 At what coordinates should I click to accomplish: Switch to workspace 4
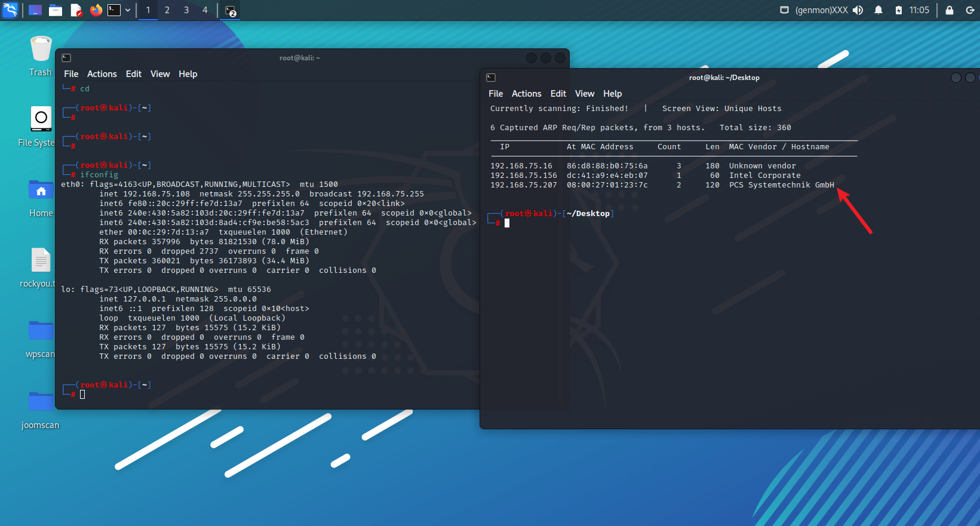click(x=205, y=10)
